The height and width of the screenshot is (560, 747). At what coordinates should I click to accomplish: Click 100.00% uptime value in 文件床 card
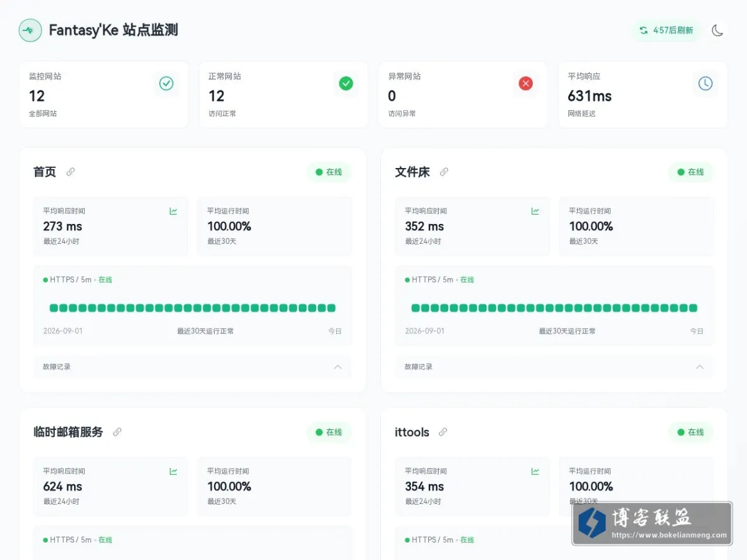591,226
